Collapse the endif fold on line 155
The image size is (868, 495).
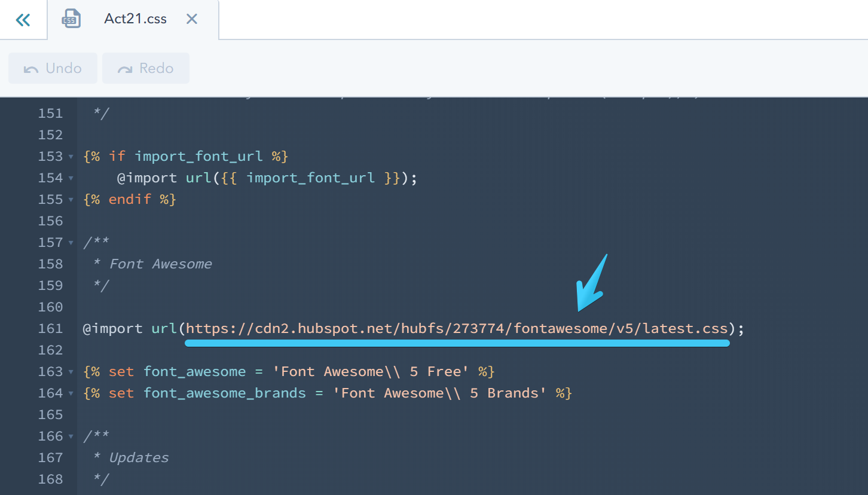click(x=71, y=199)
